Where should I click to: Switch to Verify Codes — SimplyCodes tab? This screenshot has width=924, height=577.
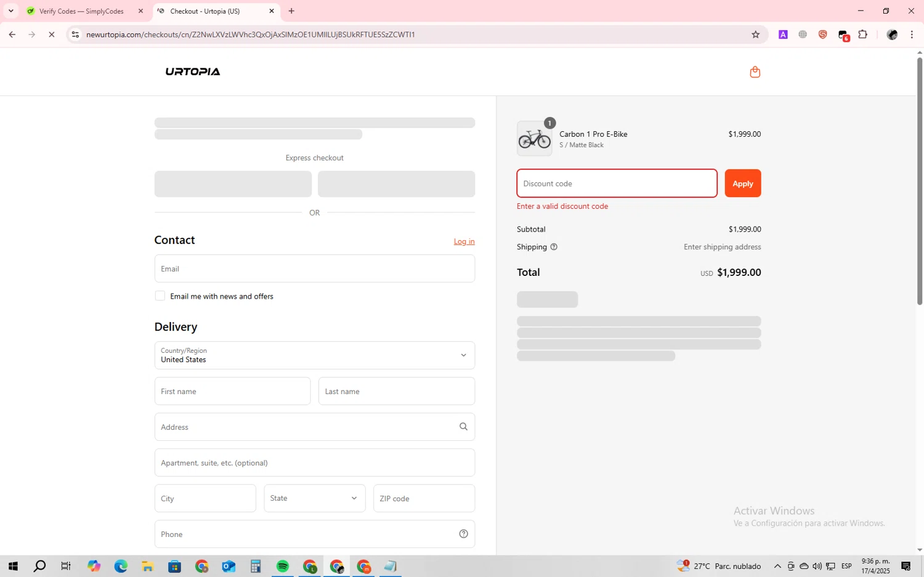(x=81, y=11)
